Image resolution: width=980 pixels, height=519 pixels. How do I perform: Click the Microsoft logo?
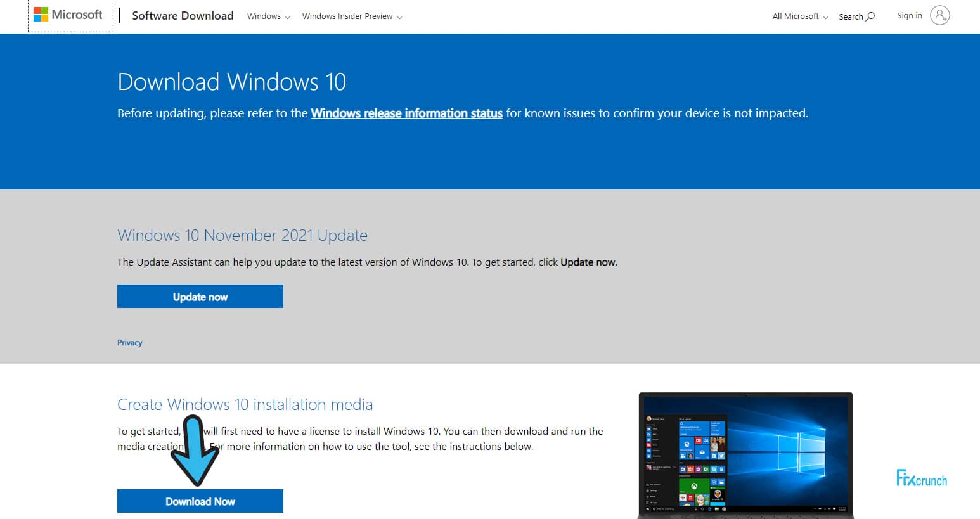(68, 15)
